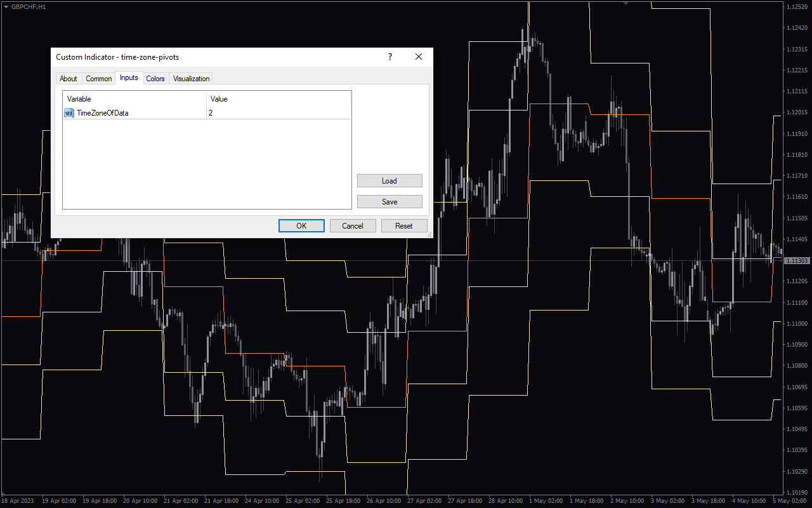Click the 5 May 02:00 time label
The width and height of the screenshot is (812, 508).
tap(790, 501)
